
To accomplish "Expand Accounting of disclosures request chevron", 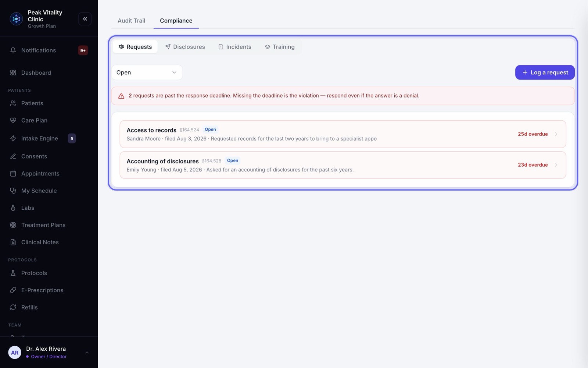I will (556, 165).
